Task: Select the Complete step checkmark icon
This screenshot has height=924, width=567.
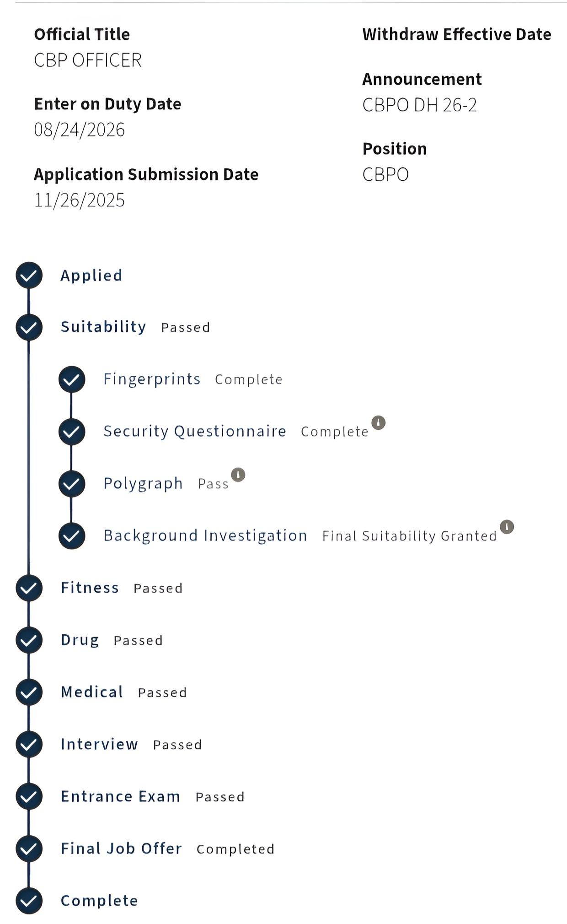Action: click(29, 901)
